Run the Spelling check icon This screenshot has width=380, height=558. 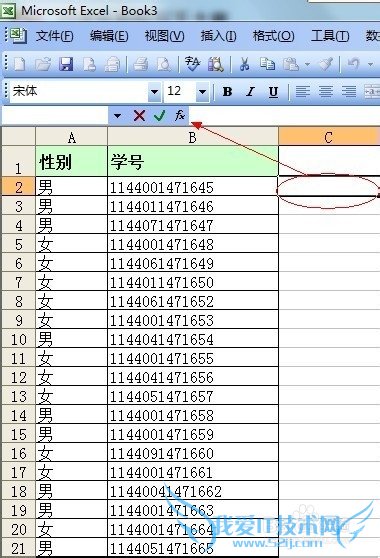(192, 64)
